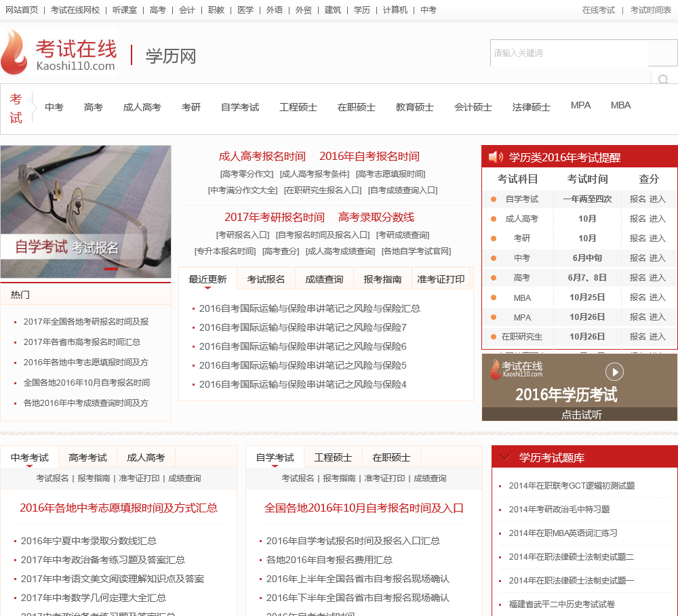The width and height of the screenshot is (678, 616).
Task: Open 2016年宁夏中考录取分数线汇总
Action: [x=89, y=541]
